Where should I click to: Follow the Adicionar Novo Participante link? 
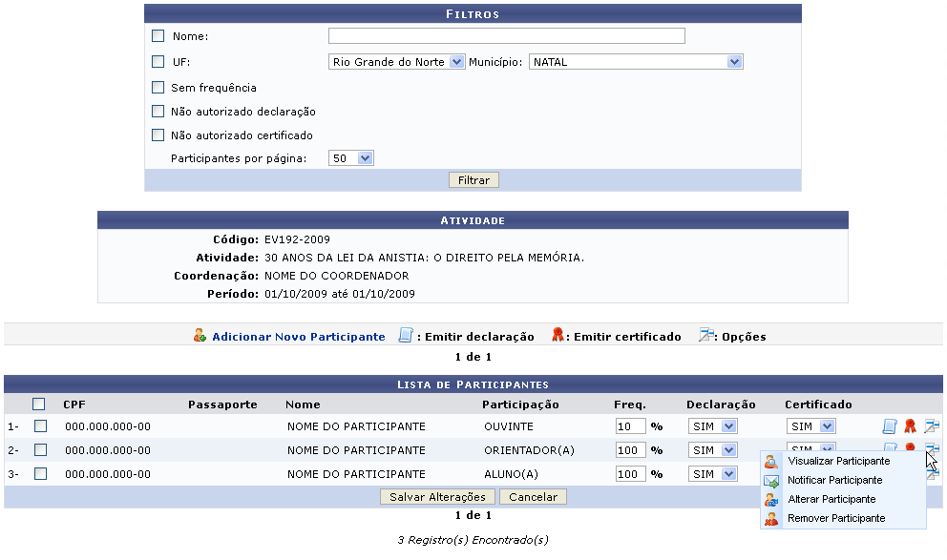point(298,337)
